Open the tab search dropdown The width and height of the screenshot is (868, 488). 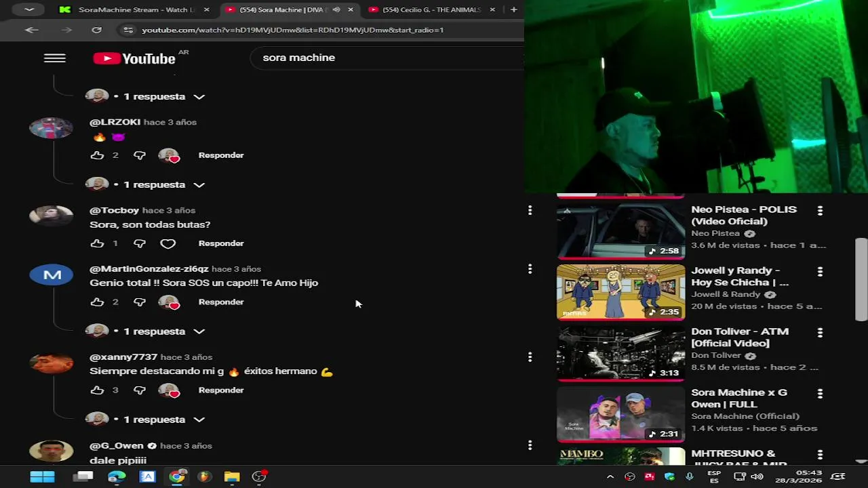point(28,9)
